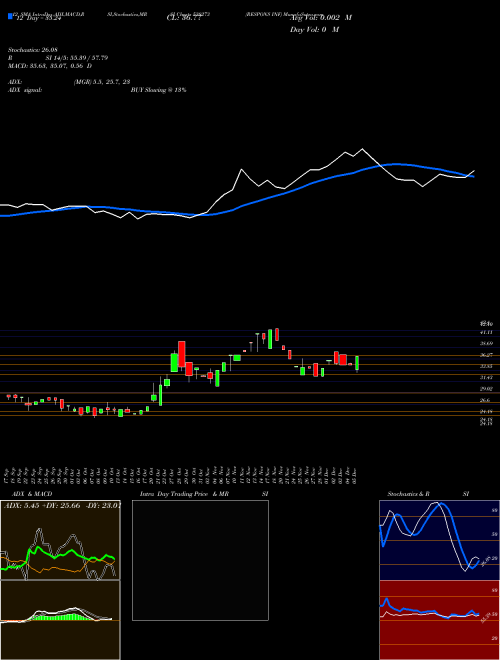Click the blue 12 Day SMA legend square
This screenshot has height=660, width=500.
pyautogui.click(x=10, y=16)
